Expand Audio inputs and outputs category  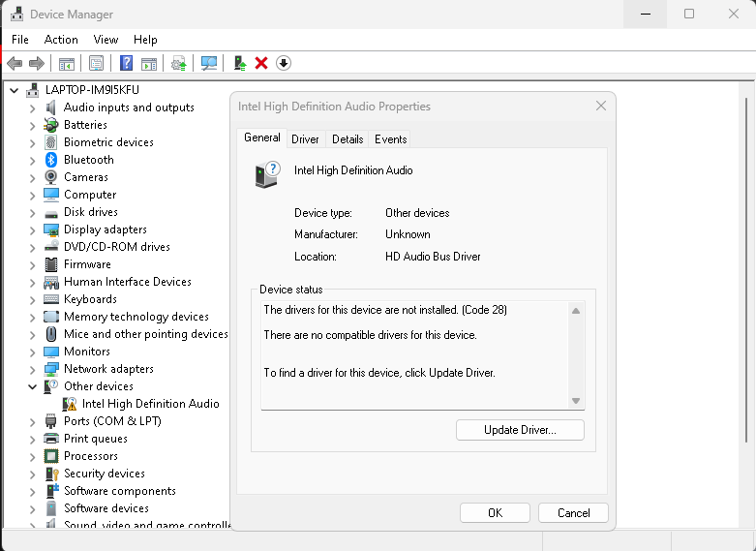click(32, 108)
